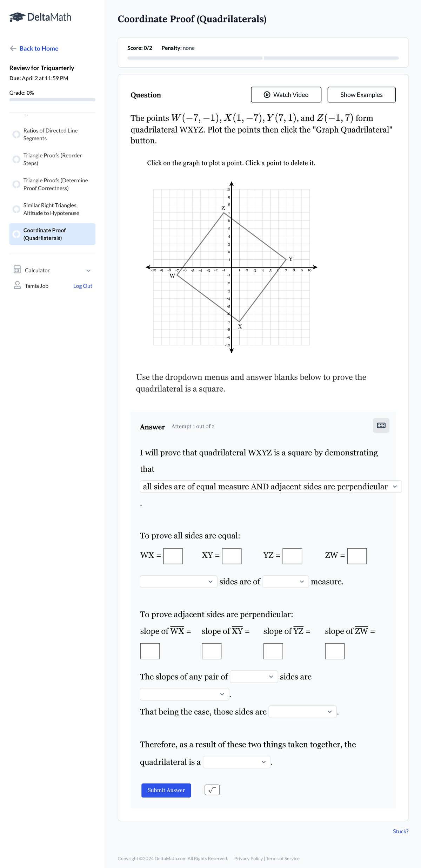Click the WX answer input field
Viewport: 421px width, 868px height.
click(173, 556)
